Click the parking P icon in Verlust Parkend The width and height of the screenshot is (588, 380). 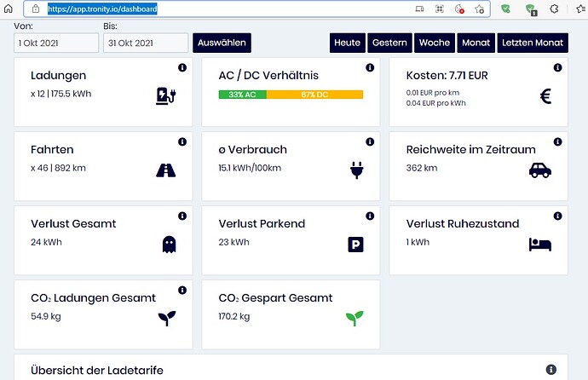coord(355,245)
